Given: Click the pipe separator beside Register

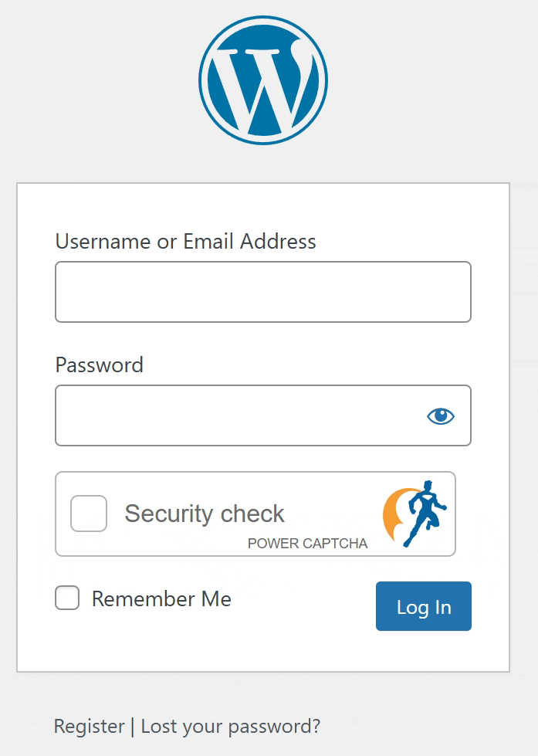Looking at the screenshot, I should (x=133, y=727).
